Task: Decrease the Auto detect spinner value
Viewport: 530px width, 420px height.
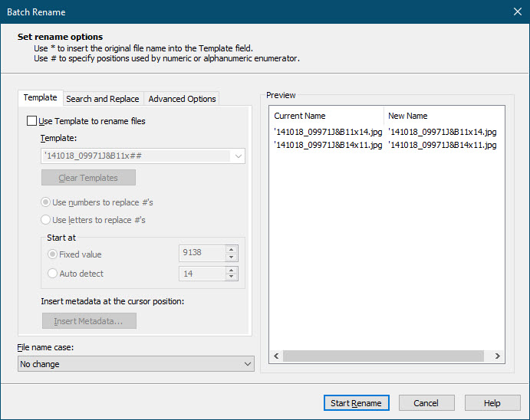Action: point(232,277)
